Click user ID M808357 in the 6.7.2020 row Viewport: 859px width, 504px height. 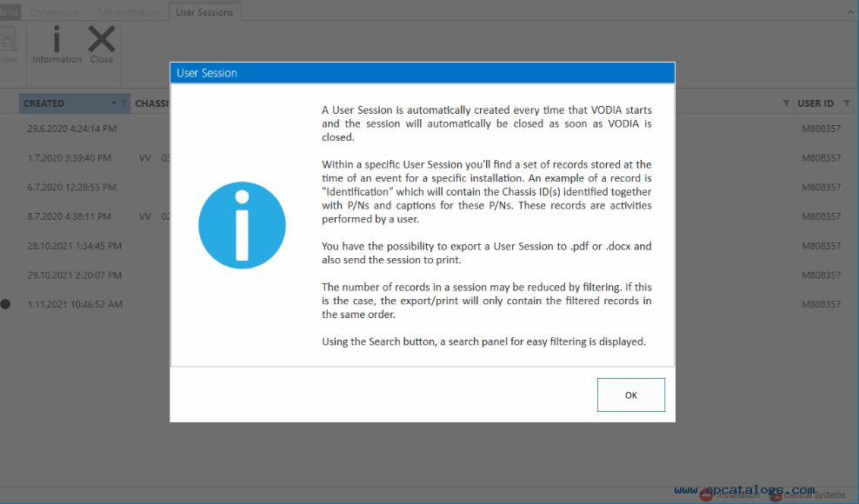click(822, 188)
